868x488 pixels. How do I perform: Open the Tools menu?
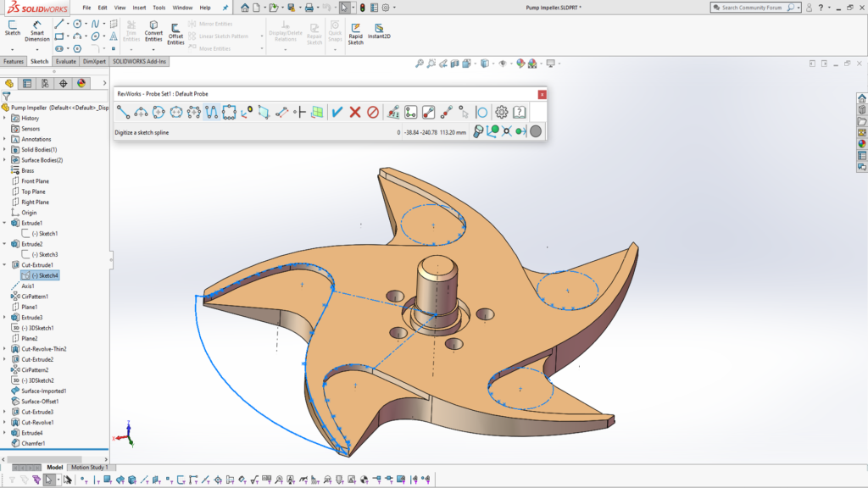click(x=158, y=7)
